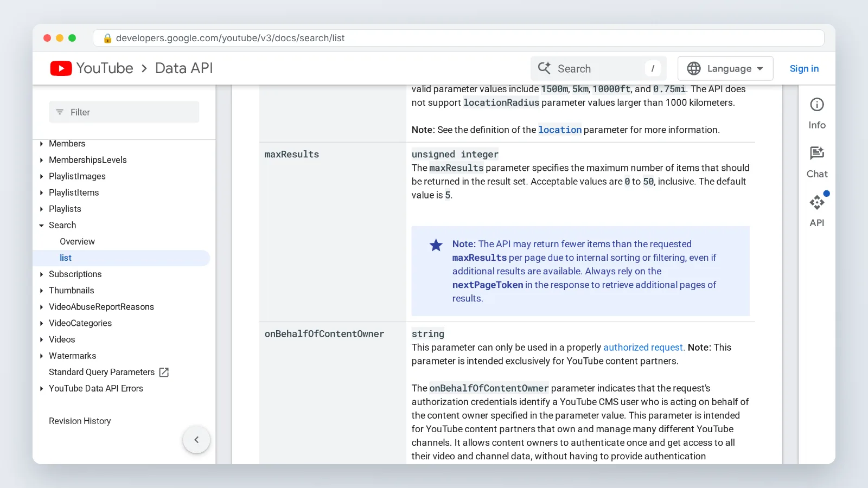Expand the Subscriptions section
Screen dimensions: 868x488
tap(41, 274)
